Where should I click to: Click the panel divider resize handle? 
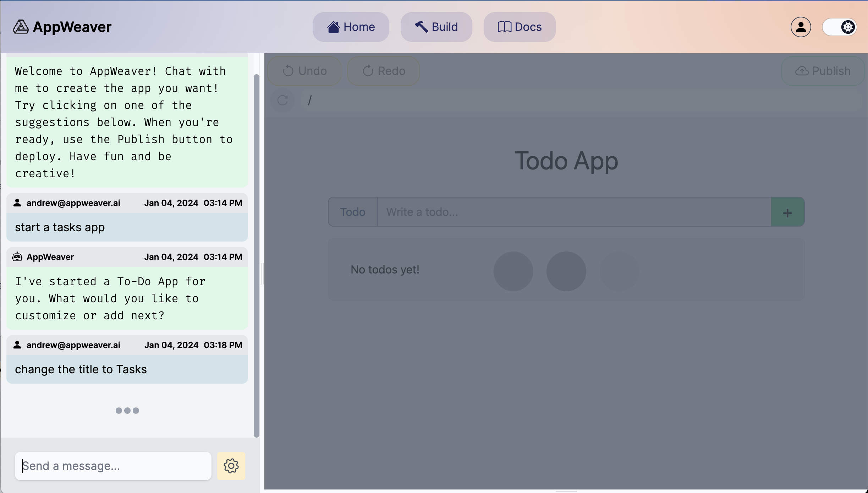pyautogui.click(x=262, y=273)
